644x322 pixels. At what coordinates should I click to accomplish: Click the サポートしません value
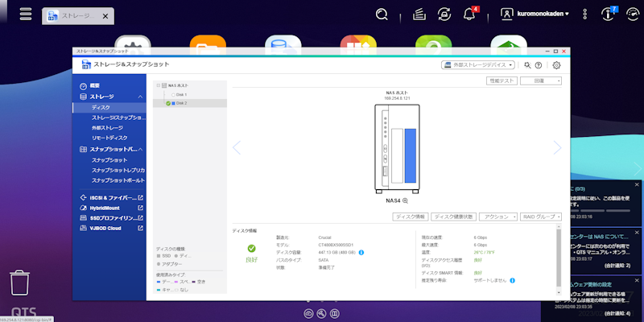(x=490, y=280)
